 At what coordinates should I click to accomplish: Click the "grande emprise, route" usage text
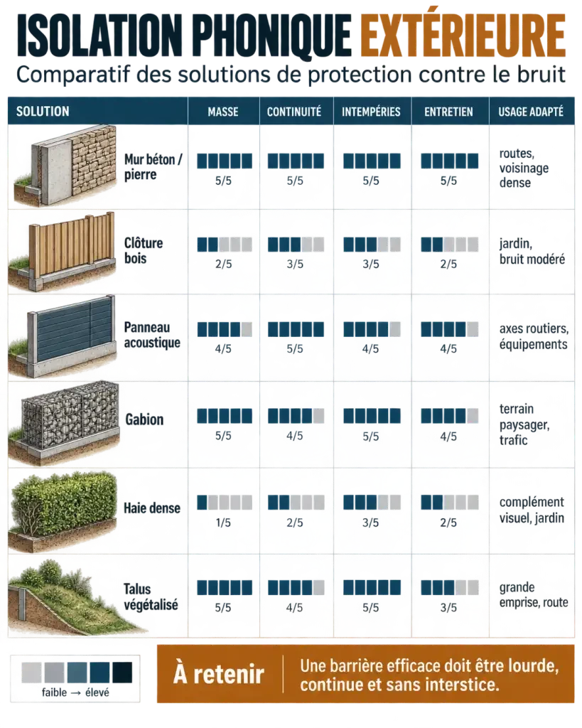click(534, 595)
